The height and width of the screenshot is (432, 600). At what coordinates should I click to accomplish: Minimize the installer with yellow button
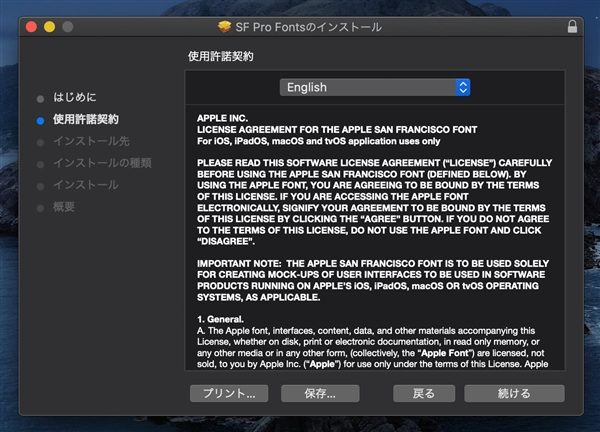click(x=49, y=27)
